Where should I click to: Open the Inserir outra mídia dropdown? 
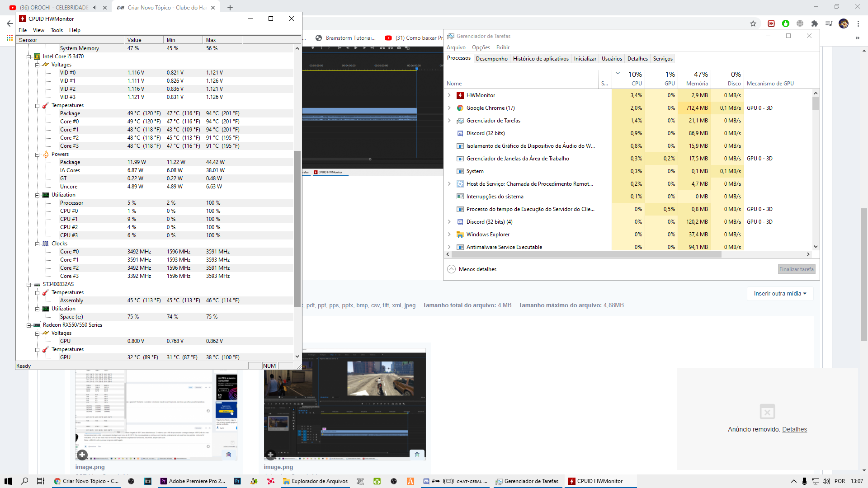tap(780, 294)
